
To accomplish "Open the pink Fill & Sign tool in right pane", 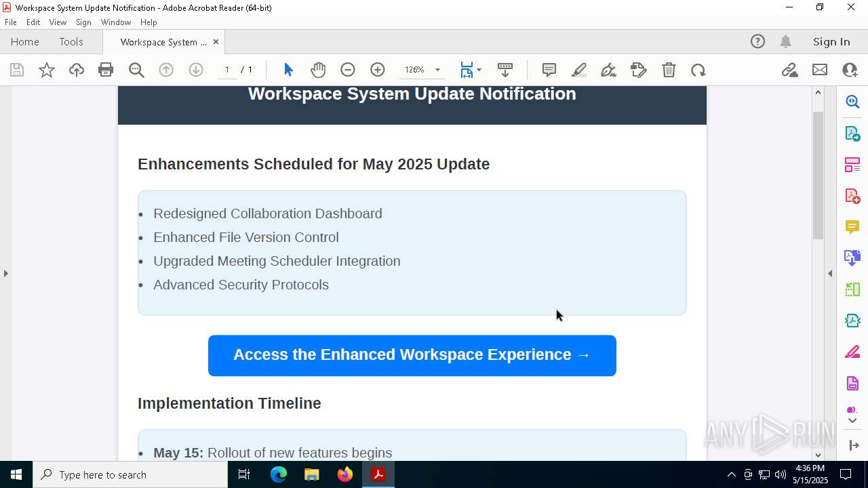I will (x=852, y=352).
